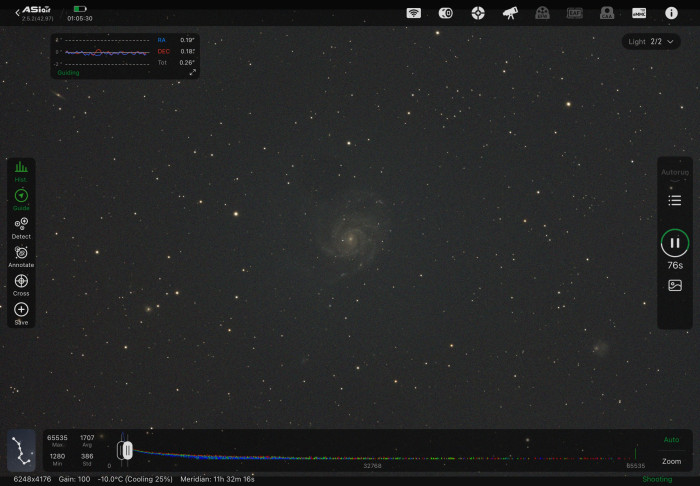Click the Gain: 100 status text
Viewport: 700px width, 486px height.
coord(74,479)
